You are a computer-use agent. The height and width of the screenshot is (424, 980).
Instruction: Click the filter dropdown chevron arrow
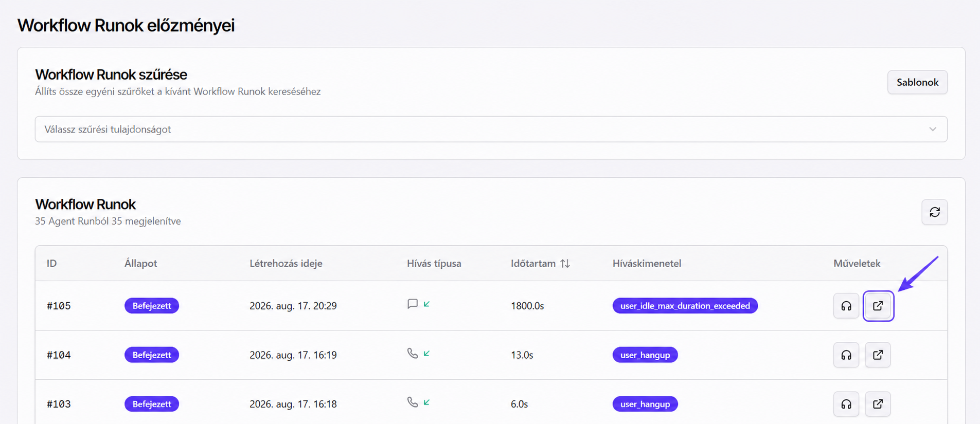tap(933, 129)
